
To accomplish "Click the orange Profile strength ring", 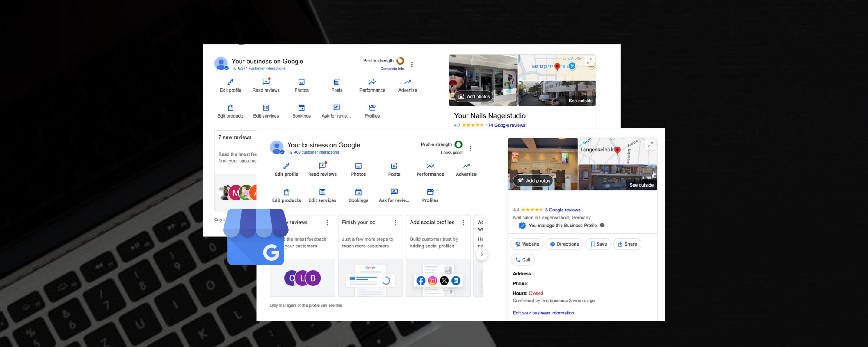I will pyautogui.click(x=400, y=61).
